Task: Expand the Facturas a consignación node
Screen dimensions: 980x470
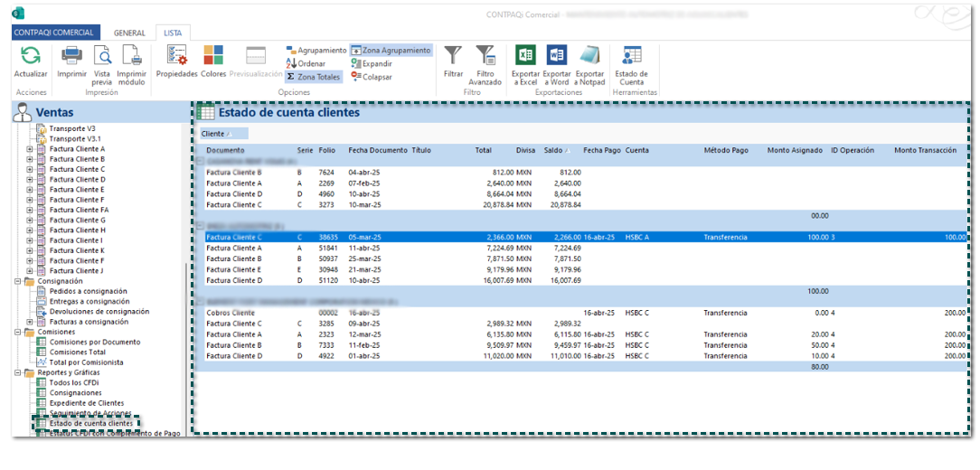Action: 30,322
